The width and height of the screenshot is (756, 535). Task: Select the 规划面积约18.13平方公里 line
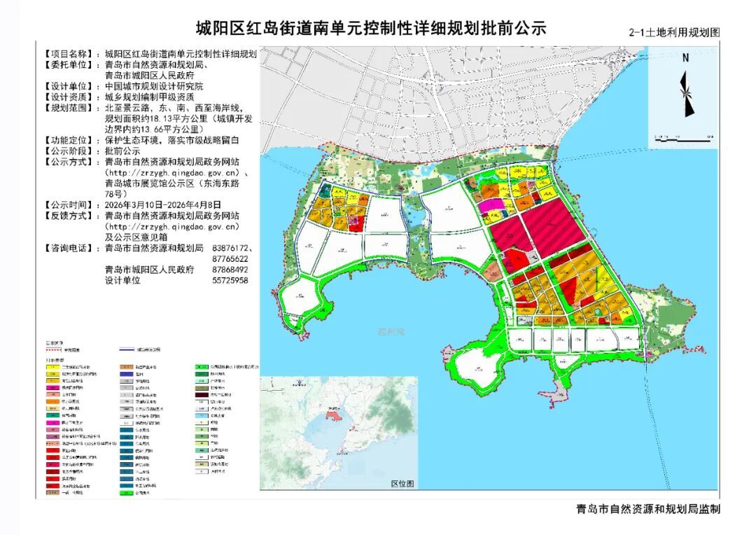(178, 118)
